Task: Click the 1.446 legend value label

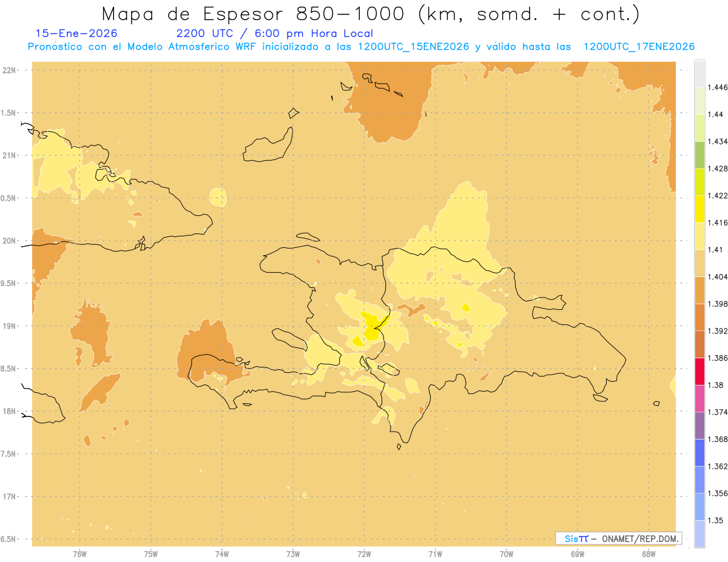Action: pos(716,87)
